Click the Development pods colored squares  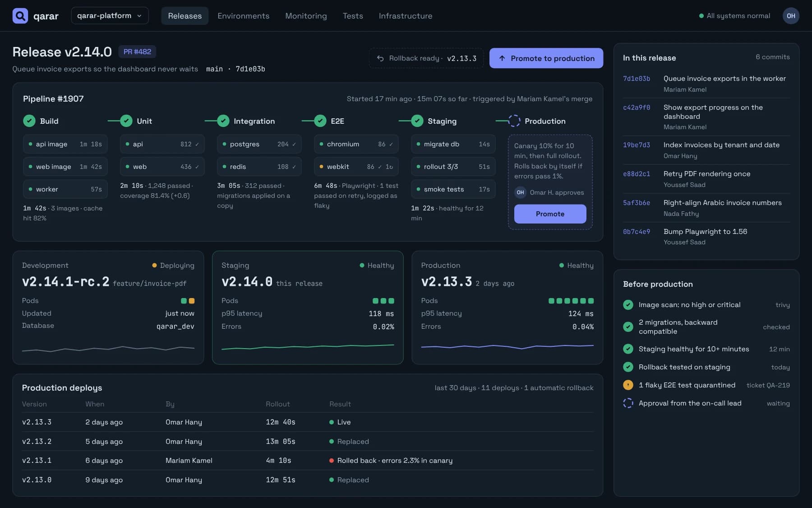[188, 301]
